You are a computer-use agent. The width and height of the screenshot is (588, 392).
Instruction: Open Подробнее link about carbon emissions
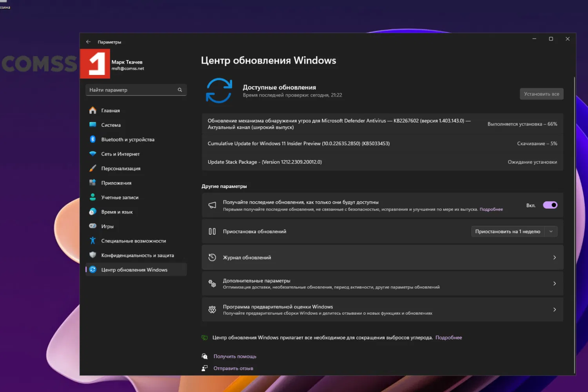448,337
